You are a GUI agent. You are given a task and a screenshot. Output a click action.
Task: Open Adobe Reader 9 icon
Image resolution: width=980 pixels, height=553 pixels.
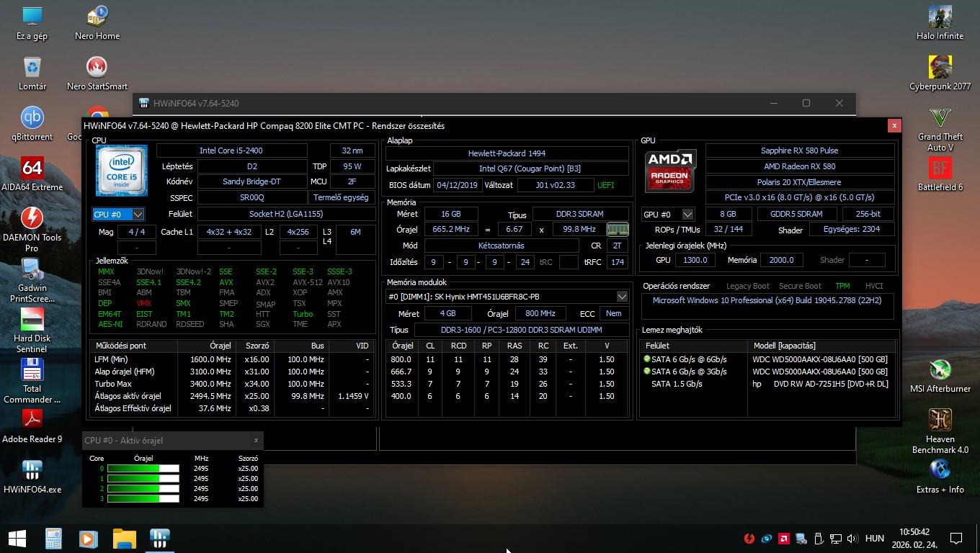[x=32, y=426]
